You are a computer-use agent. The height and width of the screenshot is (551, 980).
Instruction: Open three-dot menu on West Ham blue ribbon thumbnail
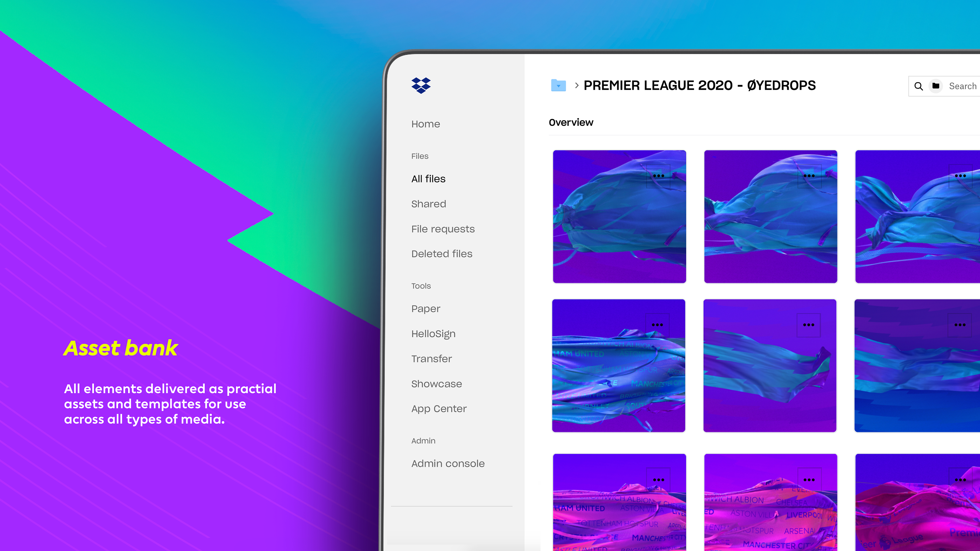pyautogui.click(x=657, y=325)
